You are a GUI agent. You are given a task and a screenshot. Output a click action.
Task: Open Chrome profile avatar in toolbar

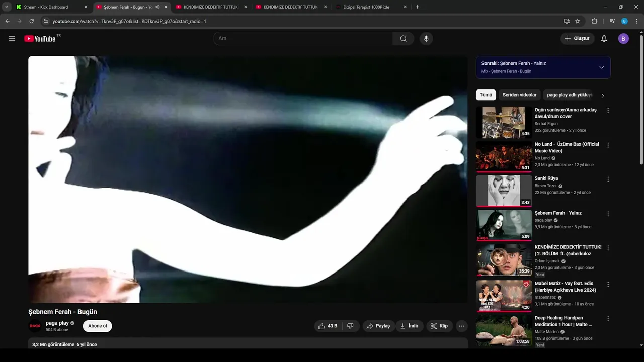pyautogui.click(x=624, y=21)
